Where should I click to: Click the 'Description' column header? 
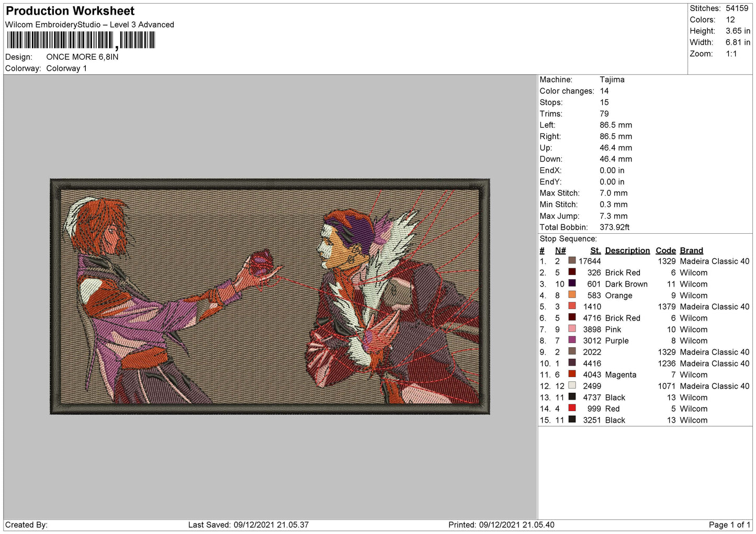click(x=627, y=251)
